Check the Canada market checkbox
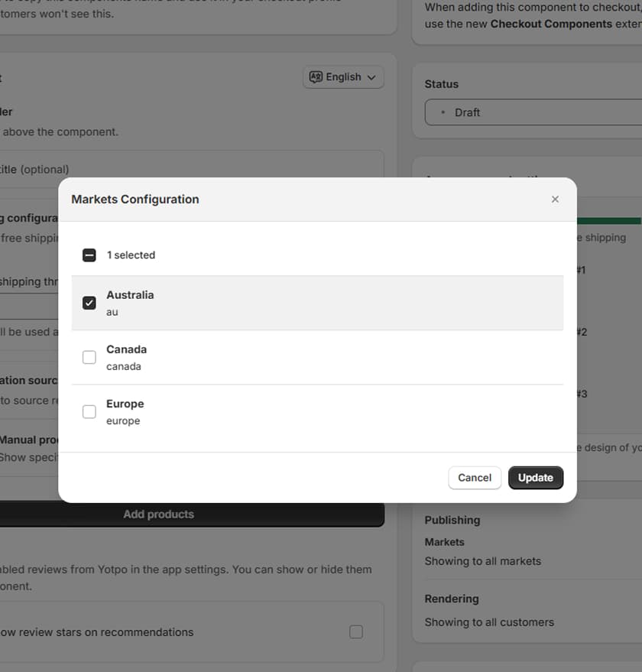 click(89, 357)
